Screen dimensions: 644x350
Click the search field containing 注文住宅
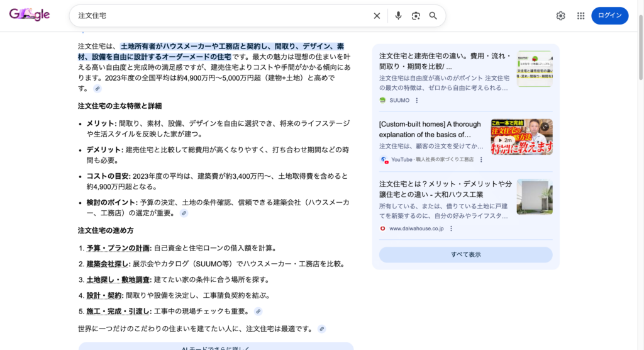click(222, 16)
